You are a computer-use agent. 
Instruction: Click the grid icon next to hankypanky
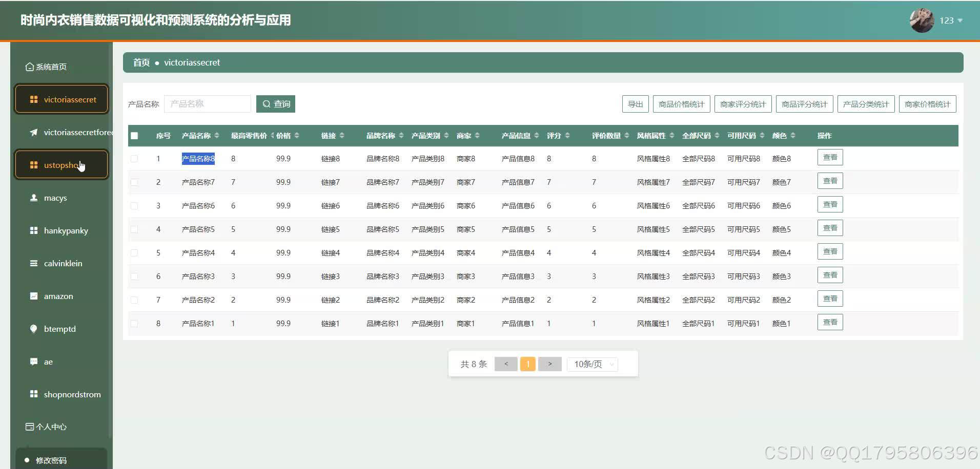coord(34,230)
